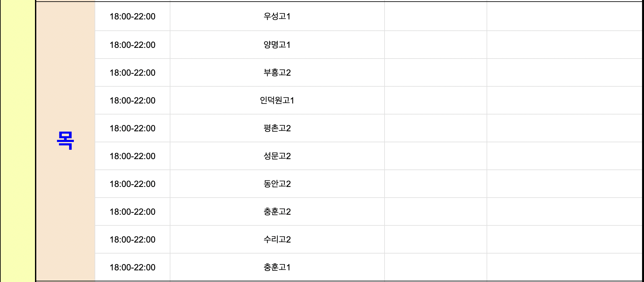Click the 평촌고2 cell
Image resolution: width=644 pixels, height=282 pixels.
point(277,128)
